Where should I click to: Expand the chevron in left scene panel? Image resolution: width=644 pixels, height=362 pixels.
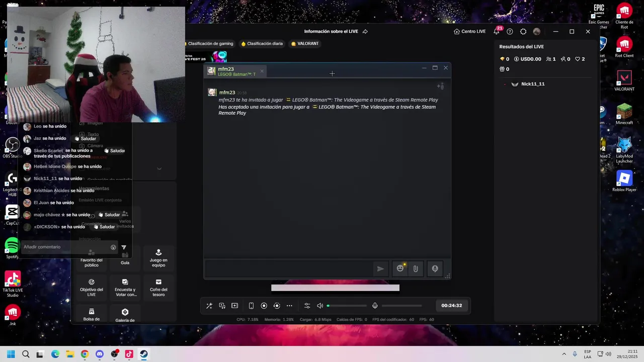pyautogui.click(x=159, y=169)
